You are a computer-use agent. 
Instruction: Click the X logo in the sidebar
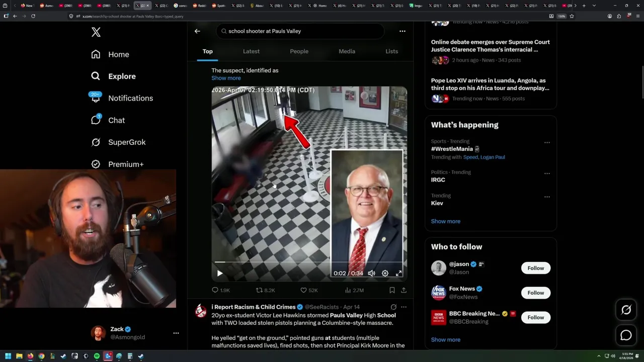coord(96,32)
